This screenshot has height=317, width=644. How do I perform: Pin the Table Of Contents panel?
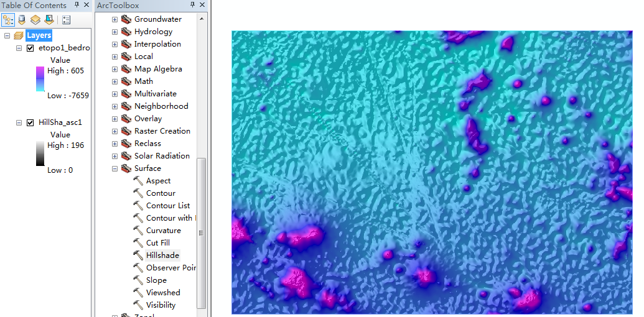(77, 5)
